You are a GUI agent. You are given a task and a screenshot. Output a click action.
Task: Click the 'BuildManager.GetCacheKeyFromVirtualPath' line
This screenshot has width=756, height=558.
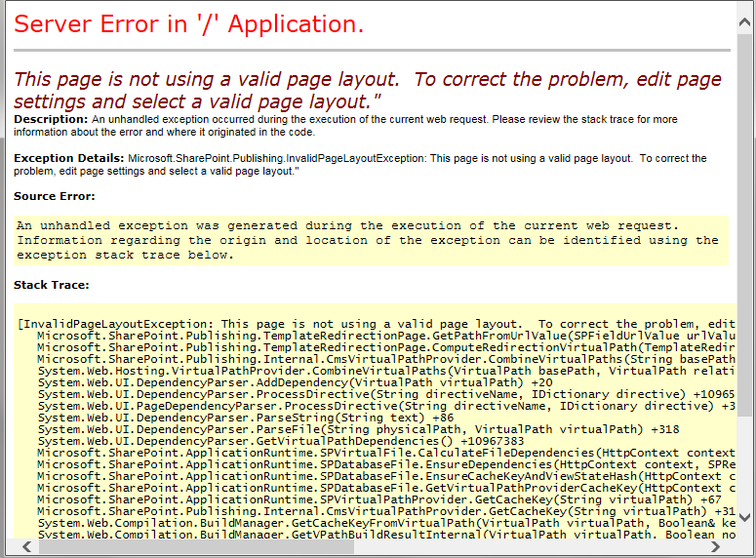pyautogui.click(x=386, y=523)
